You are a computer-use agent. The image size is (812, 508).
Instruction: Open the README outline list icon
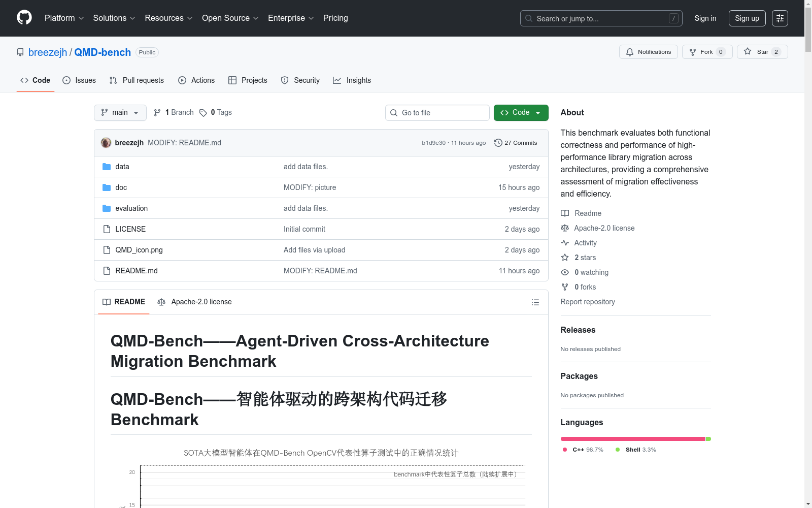[x=535, y=302]
